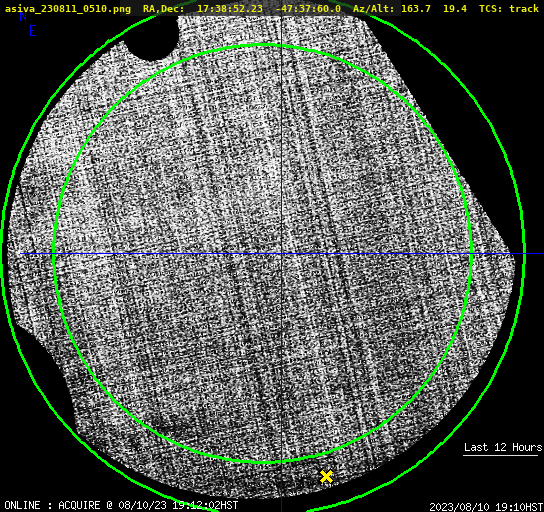Click the outer green circle right edge on crosshair

[x=524, y=254]
